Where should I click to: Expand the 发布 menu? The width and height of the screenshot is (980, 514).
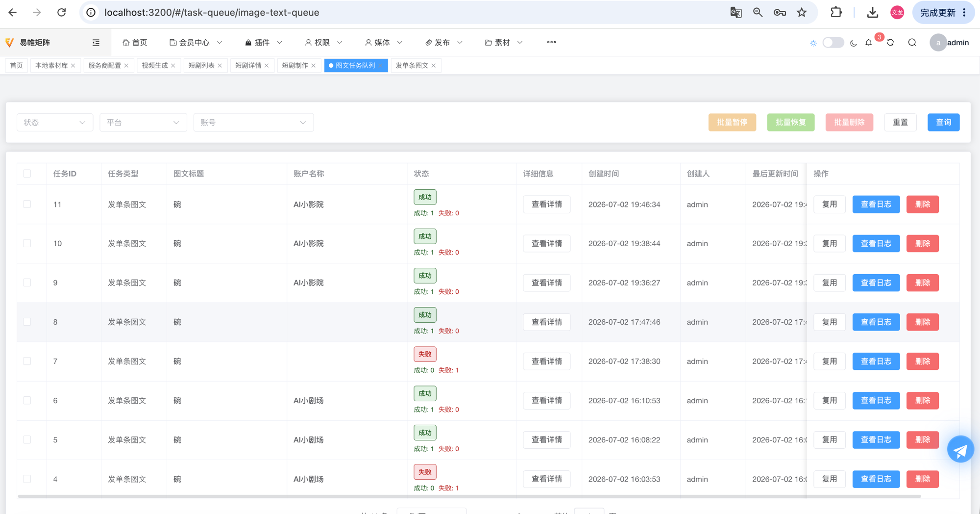443,43
